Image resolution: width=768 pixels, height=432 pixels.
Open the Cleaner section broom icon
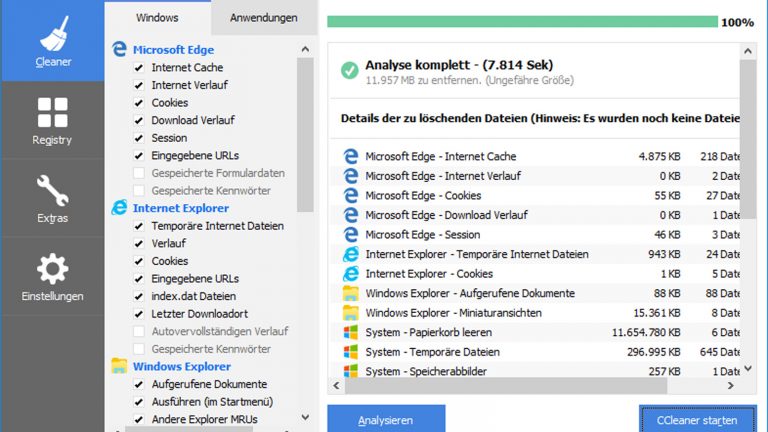(54, 33)
